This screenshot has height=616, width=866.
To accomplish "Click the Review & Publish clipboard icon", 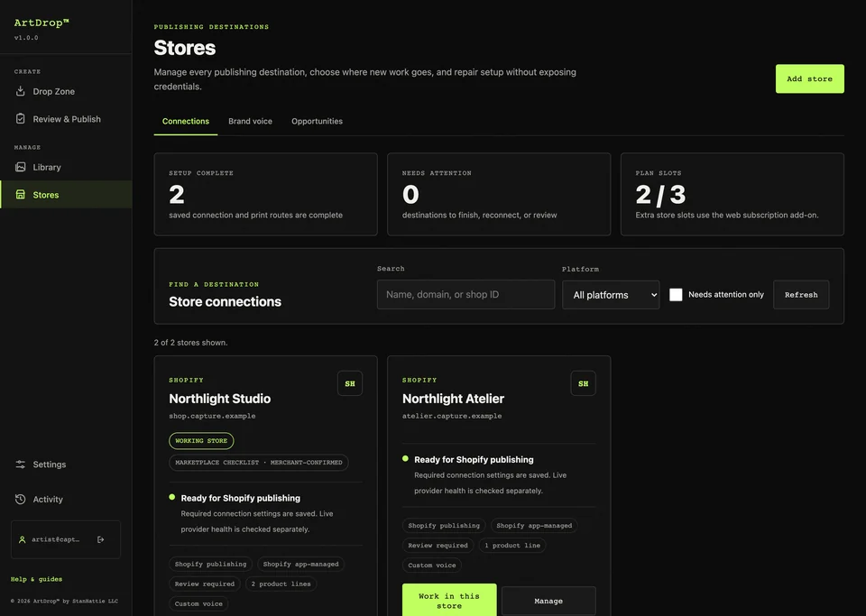I will [21, 119].
